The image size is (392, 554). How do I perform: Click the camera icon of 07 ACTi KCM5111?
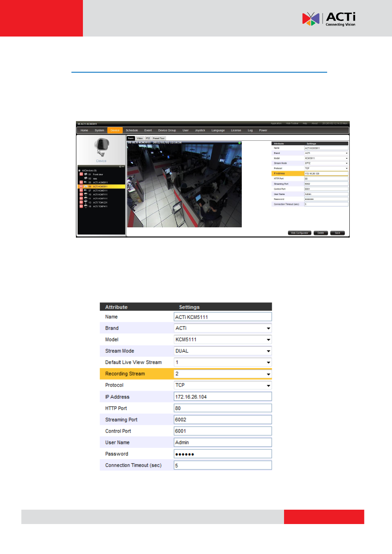85,190
